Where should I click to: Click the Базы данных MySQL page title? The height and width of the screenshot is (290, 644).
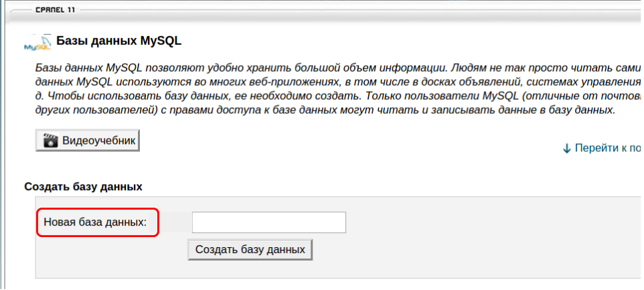[118, 41]
